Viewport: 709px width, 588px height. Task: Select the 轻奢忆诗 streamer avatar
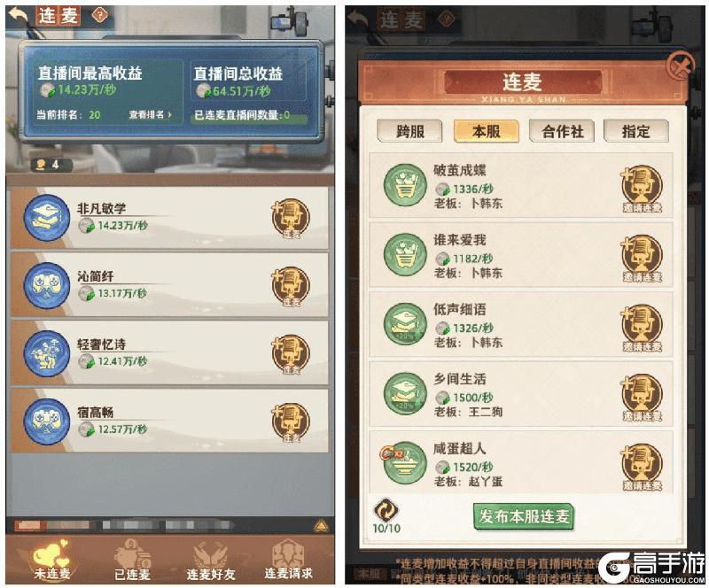(47, 353)
